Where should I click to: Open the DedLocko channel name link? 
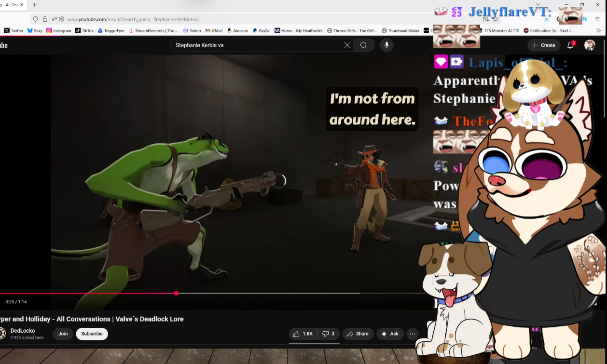coord(23,331)
